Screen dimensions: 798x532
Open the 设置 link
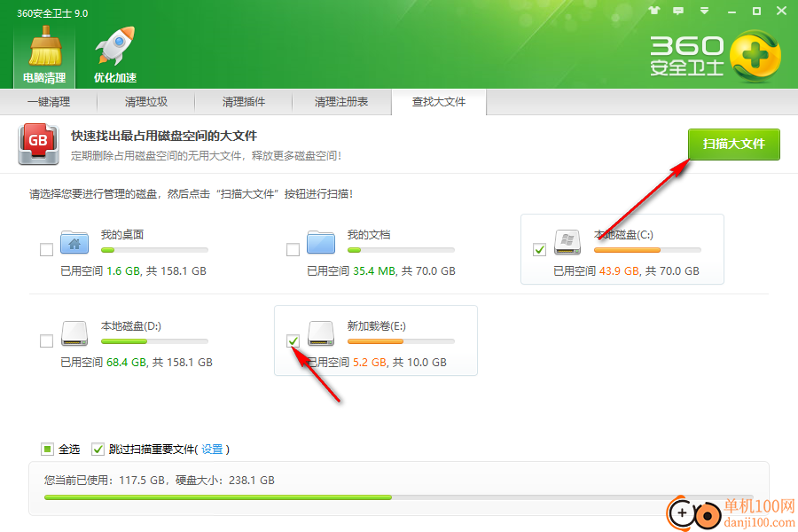[x=212, y=449]
